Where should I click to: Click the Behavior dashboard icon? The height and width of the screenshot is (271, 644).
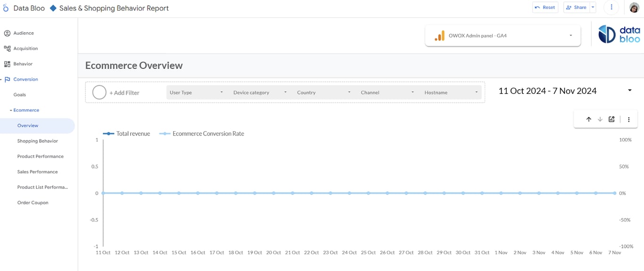click(7, 64)
